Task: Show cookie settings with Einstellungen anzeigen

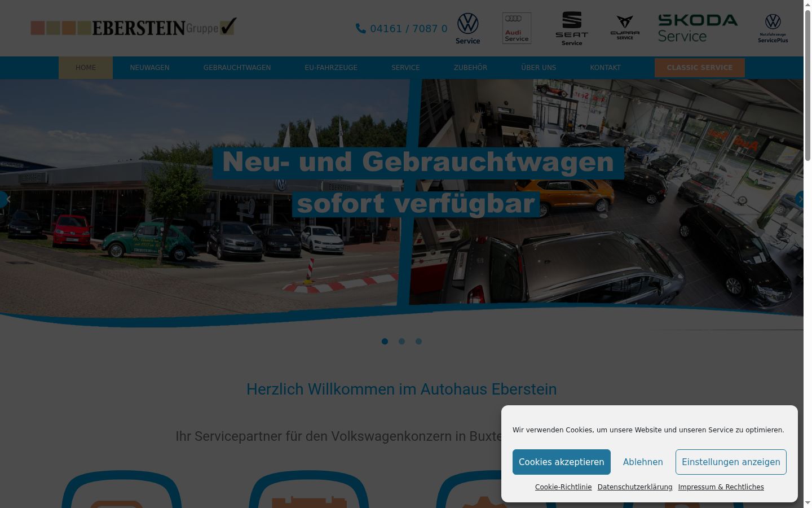Action: pos(731,462)
